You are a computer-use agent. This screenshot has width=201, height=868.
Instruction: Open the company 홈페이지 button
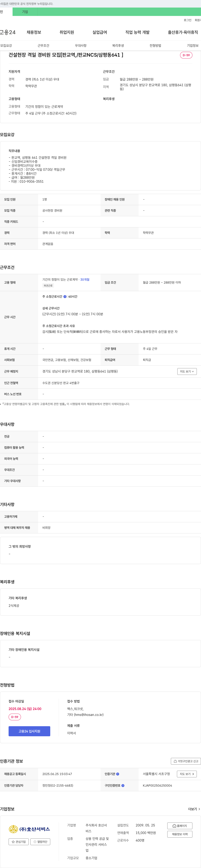(180, 826)
